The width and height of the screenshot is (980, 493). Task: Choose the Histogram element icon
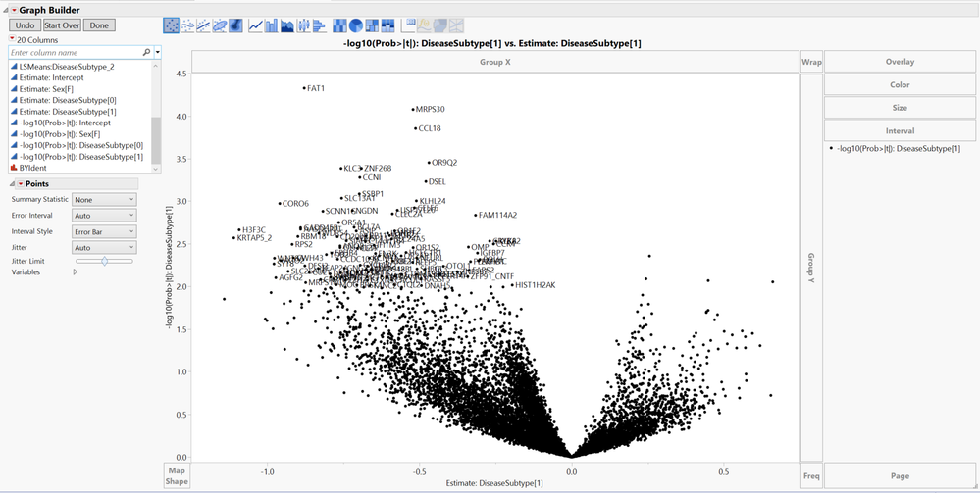pyautogui.click(x=319, y=25)
